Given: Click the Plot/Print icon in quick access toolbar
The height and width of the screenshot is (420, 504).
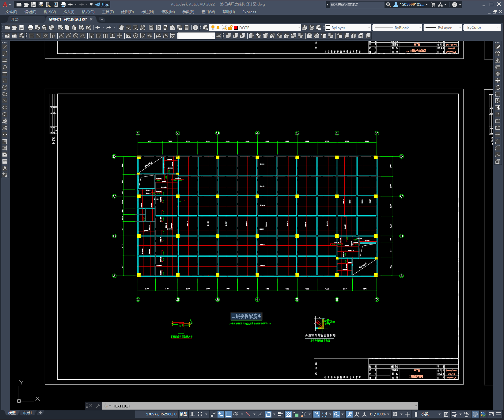Looking at the screenshot, I should [x=63, y=5].
